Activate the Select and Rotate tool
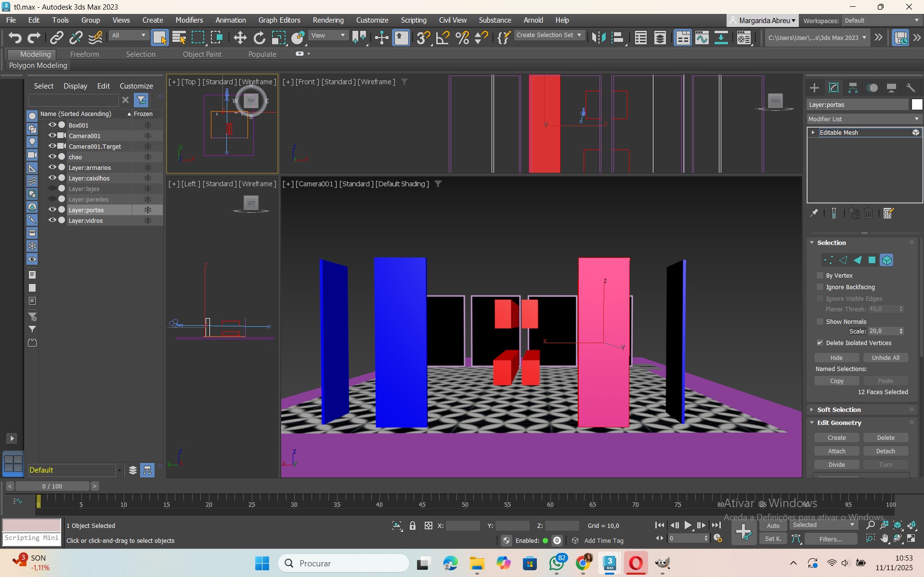This screenshot has height=577, width=924. coord(259,38)
